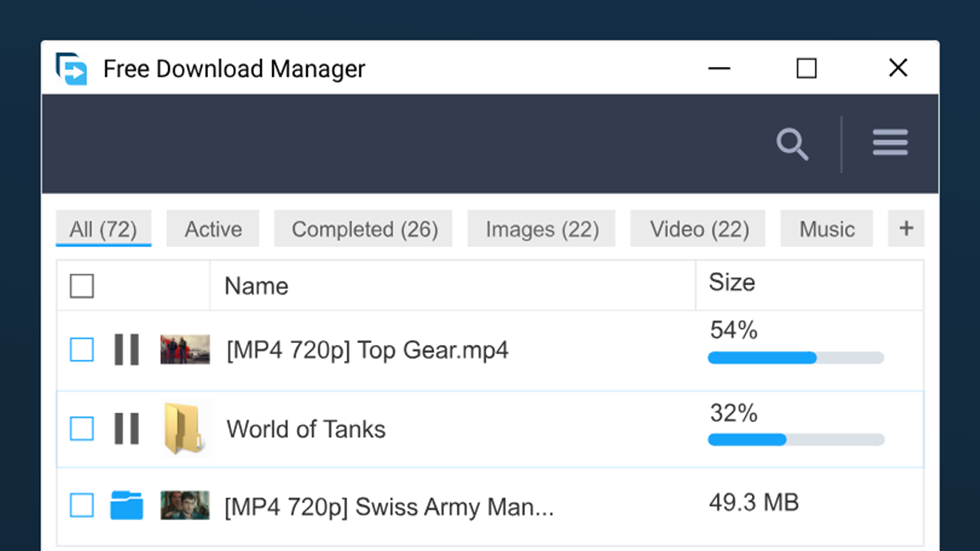Select the Music filter tab

[x=826, y=229]
